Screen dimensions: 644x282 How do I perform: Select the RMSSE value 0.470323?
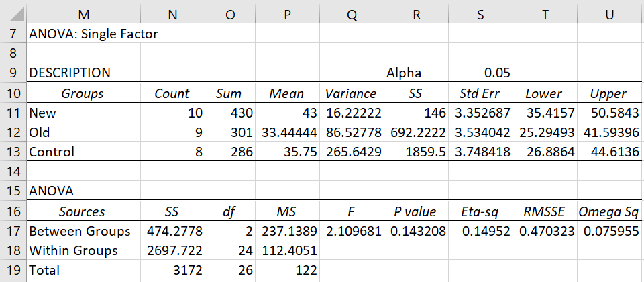545,232
